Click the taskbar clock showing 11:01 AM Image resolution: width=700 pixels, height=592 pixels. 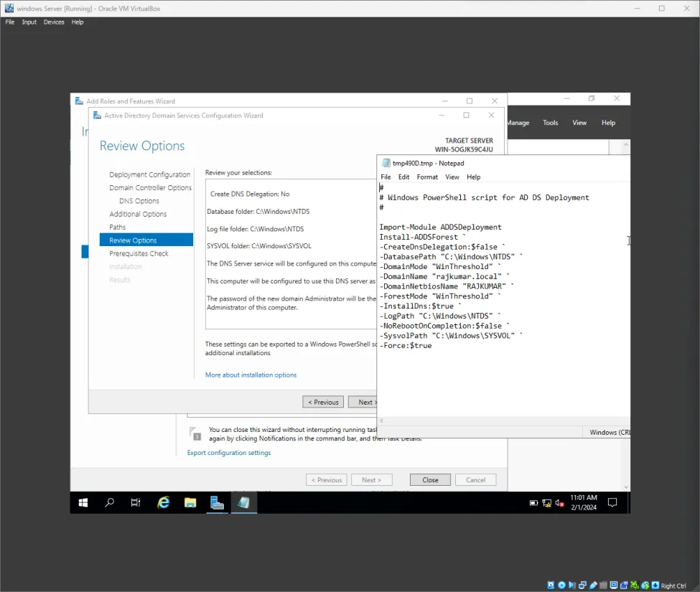[x=584, y=503]
